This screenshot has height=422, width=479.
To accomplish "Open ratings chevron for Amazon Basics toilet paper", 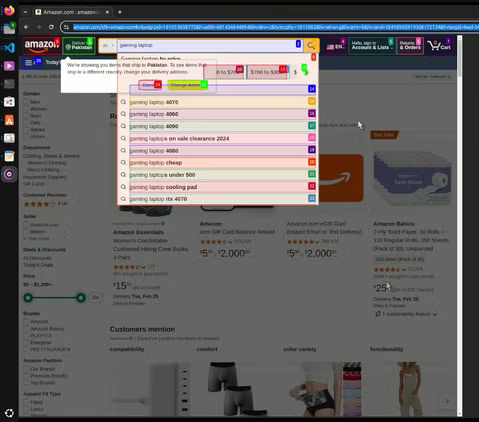I will [404, 269].
